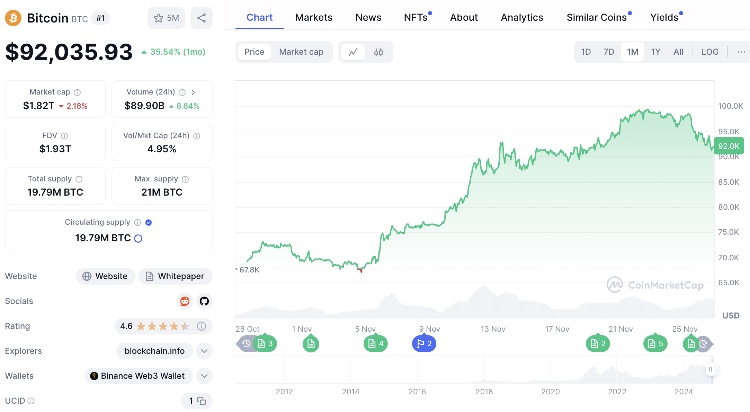This screenshot has width=750, height=412.
Task: Select the Market cap toggle
Action: point(301,52)
